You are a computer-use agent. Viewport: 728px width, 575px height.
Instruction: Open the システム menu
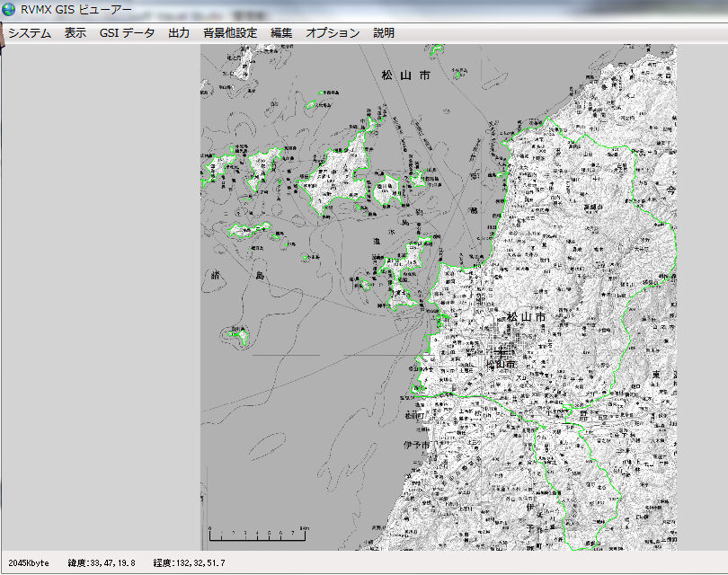click(30, 32)
